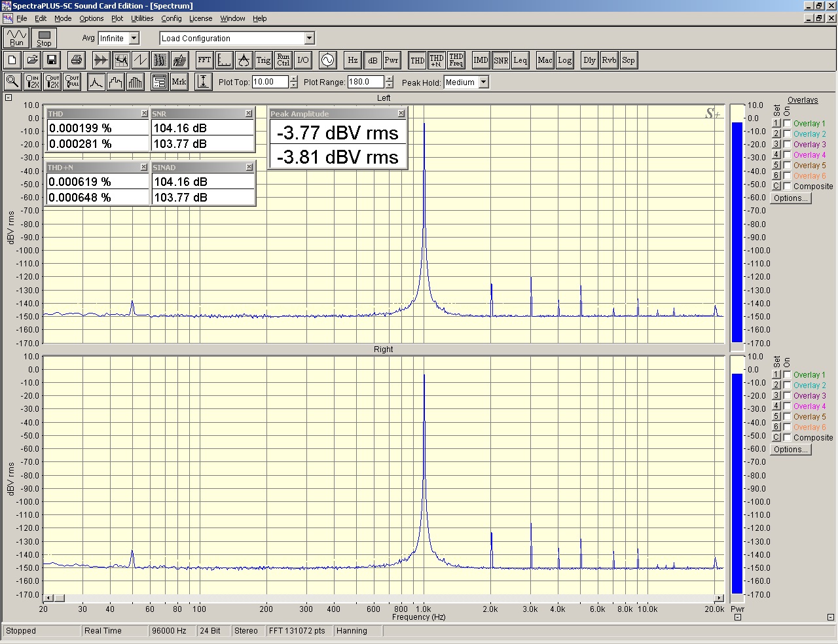Click the save floppy disk icon
This screenshot has height=644, width=838.
52,60
